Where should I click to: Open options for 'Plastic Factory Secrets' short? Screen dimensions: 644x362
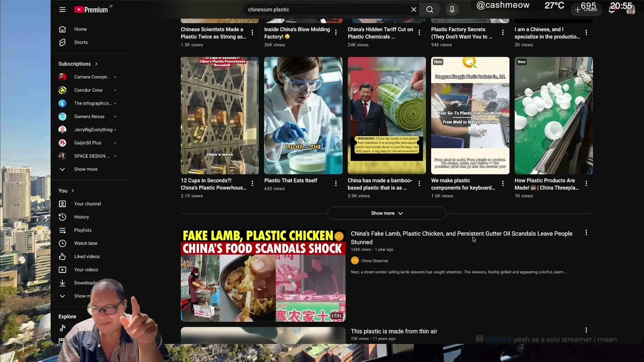(503, 33)
